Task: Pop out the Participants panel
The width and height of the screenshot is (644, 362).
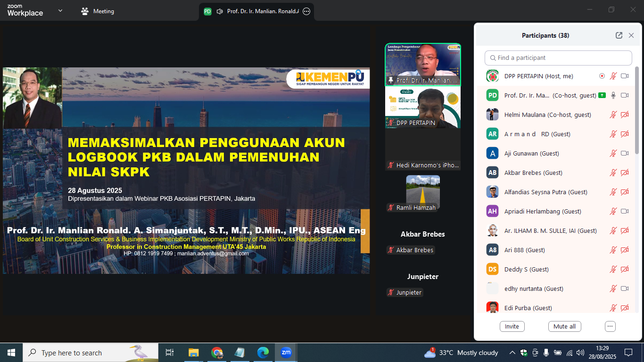Action: (619, 35)
